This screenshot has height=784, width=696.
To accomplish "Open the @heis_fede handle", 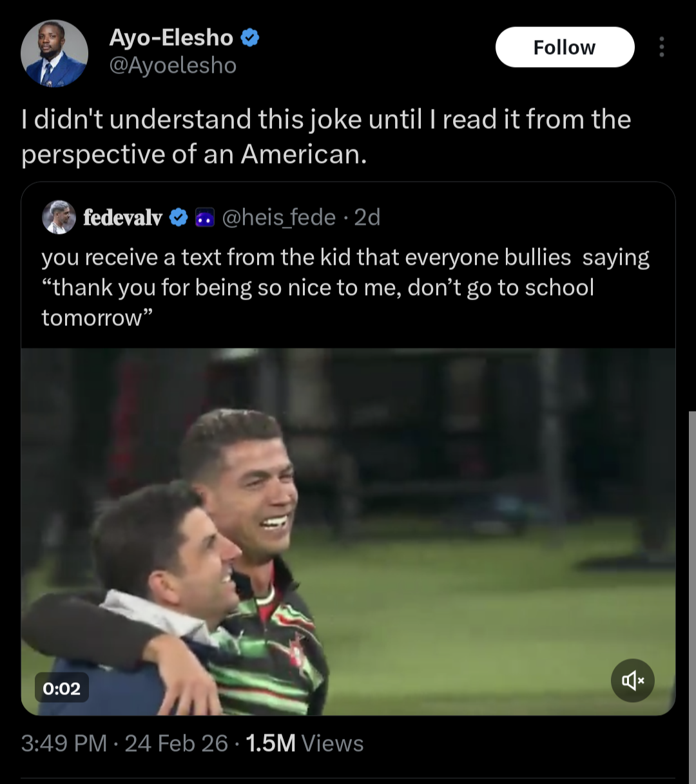I will click(278, 218).
